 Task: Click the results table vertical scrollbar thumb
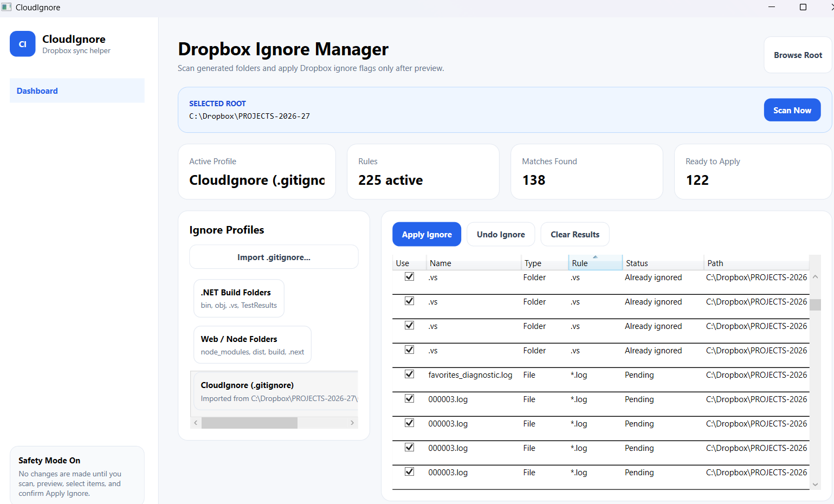815,305
